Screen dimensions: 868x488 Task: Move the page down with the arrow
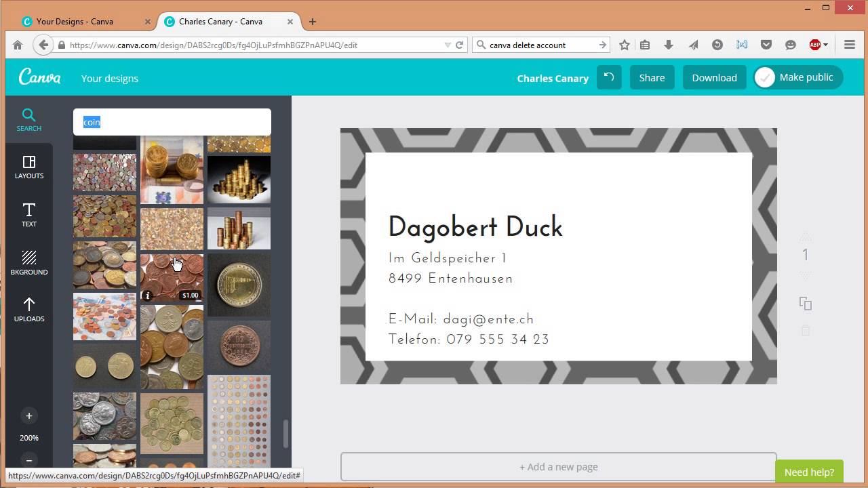pyautogui.click(x=805, y=276)
